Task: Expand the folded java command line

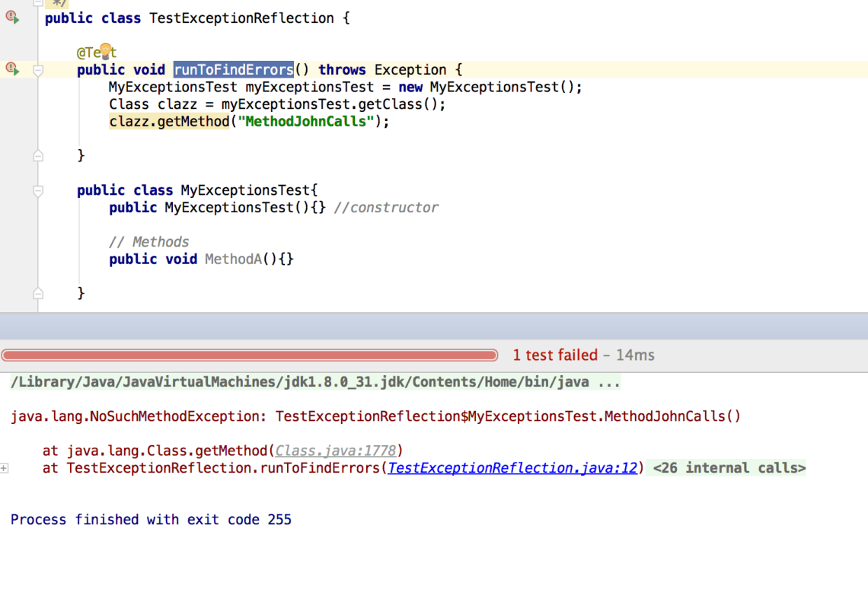Action: click(x=608, y=382)
